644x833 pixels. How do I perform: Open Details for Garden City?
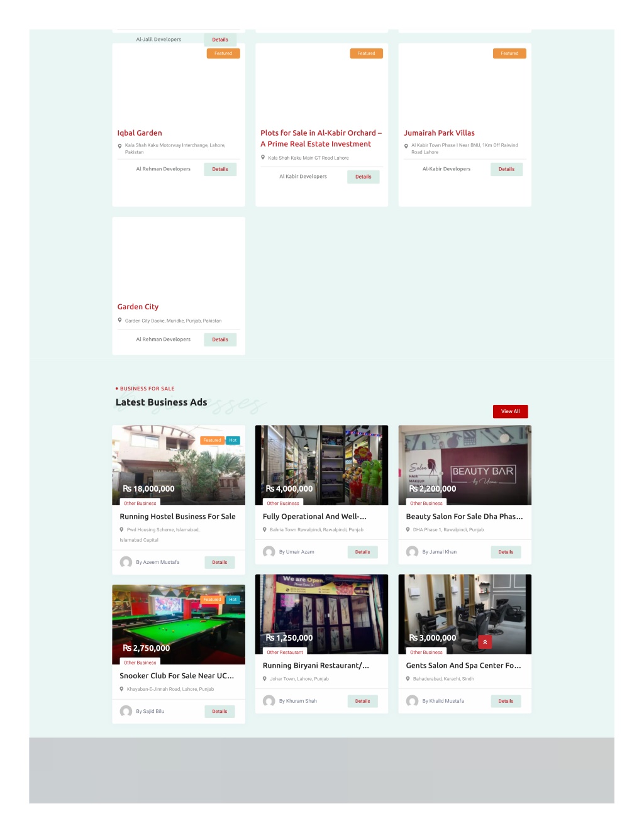220,339
